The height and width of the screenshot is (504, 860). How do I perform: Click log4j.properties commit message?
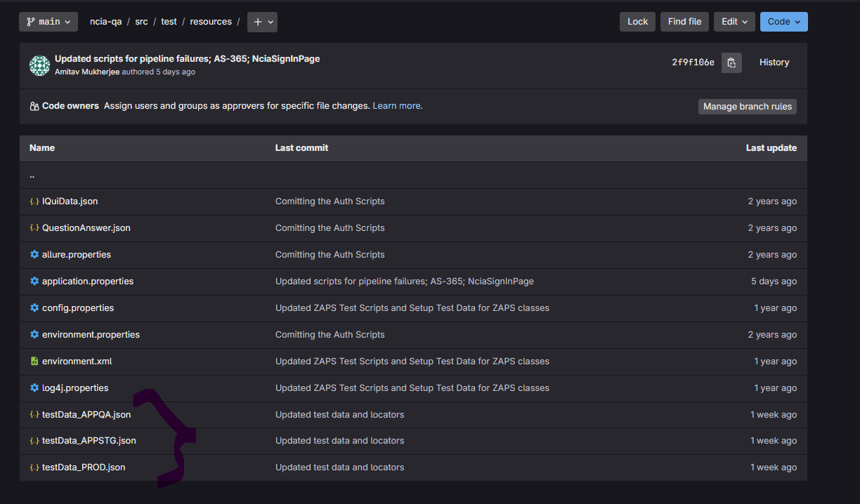(412, 388)
